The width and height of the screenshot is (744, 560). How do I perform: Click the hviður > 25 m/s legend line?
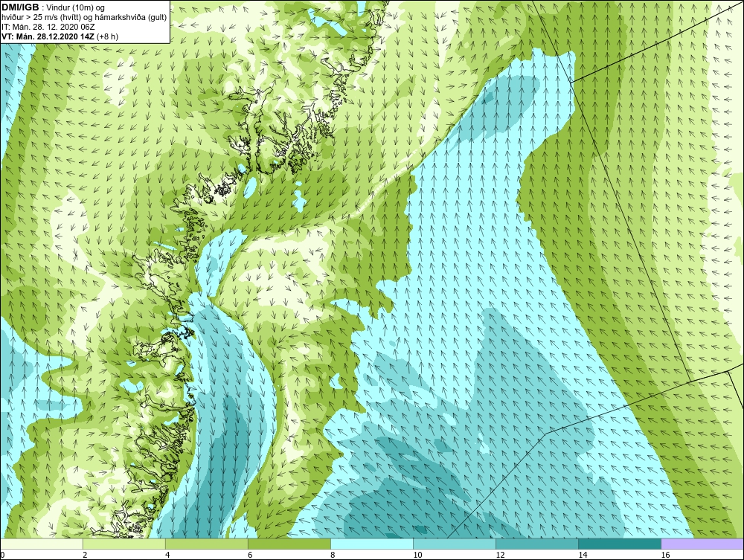pyautogui.click(x=85, y=18)
